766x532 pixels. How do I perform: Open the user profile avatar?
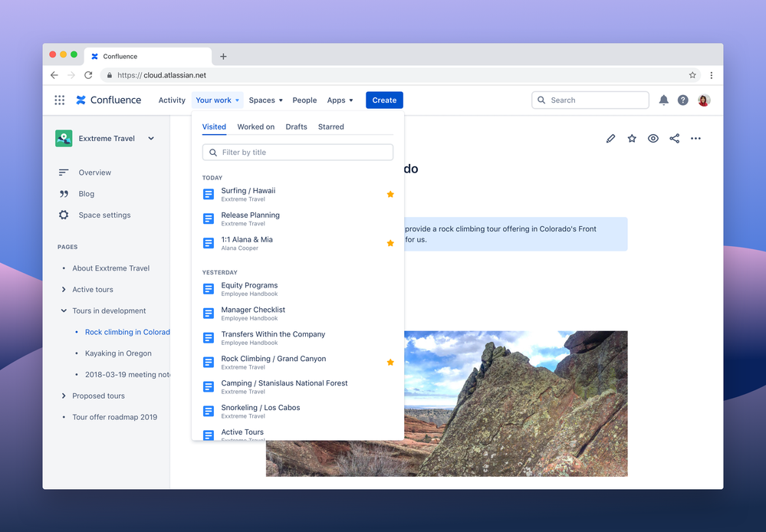(704, 100)
